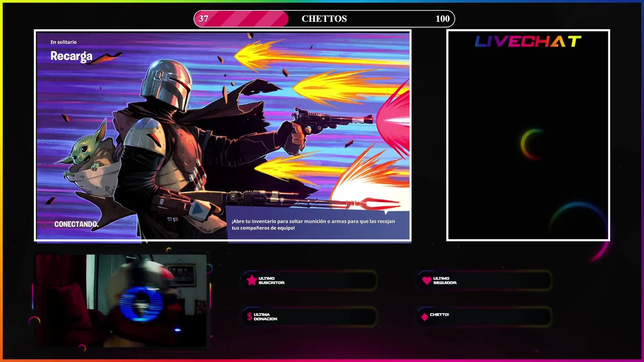Click the Recarga game mode title
644x362 pixels.
click(71, 56)
